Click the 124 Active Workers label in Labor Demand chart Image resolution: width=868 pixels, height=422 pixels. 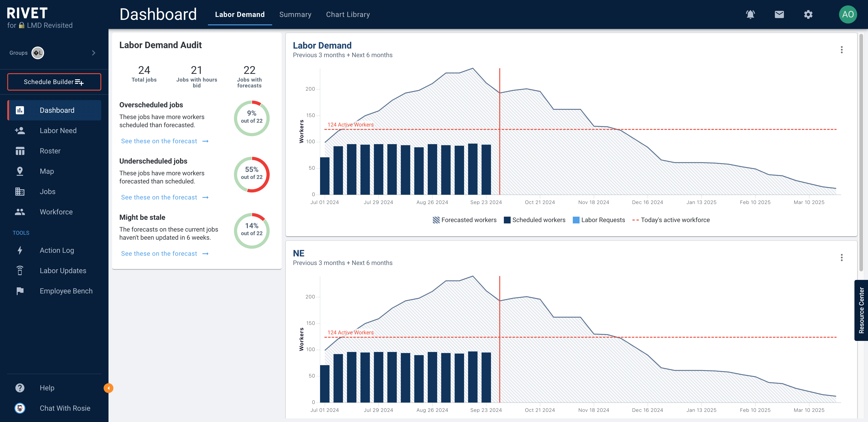click(350, 125)
